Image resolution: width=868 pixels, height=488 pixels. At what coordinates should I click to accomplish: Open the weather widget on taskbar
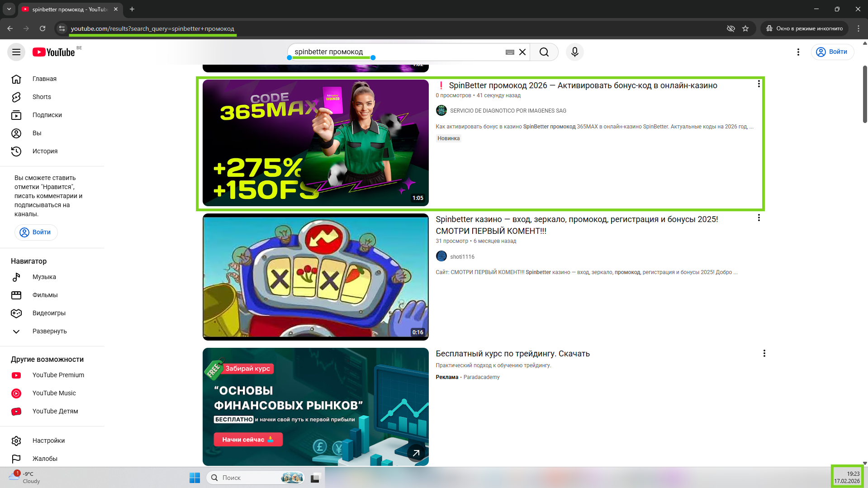coord(25,478)
